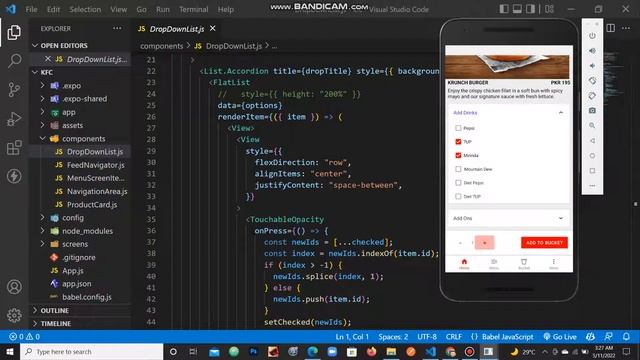This screenshot has width=640, height=360.
Task: Click the Windows Start button
Action: coord(10,351)
